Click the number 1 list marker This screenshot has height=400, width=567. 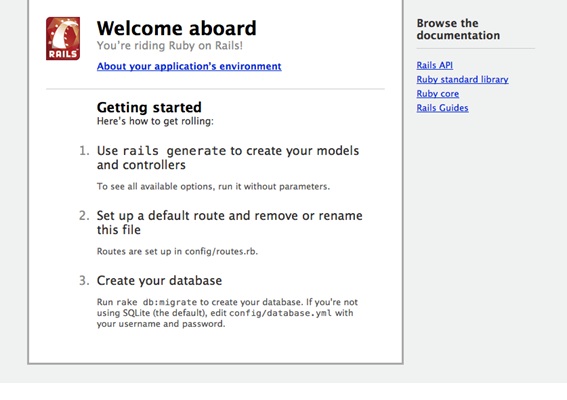(84, 151)
